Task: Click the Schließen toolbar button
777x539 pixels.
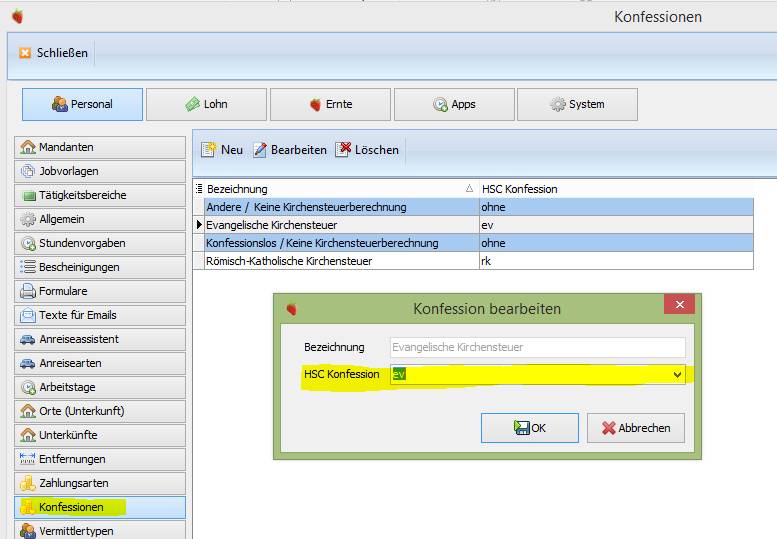Action: (54, 53)
